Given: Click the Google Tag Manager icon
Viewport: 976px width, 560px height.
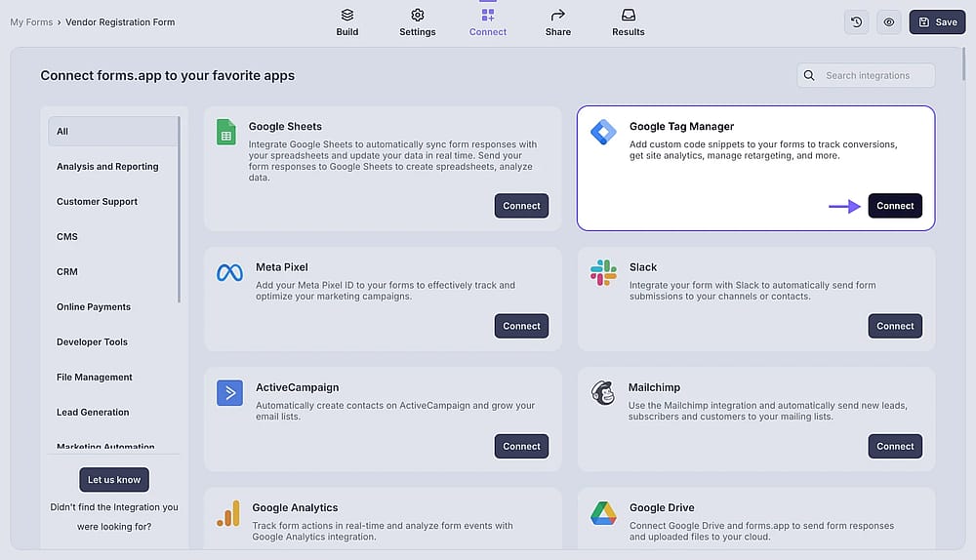Looking at the screenshot, I should pyautogui.click(x=603, y=132).
